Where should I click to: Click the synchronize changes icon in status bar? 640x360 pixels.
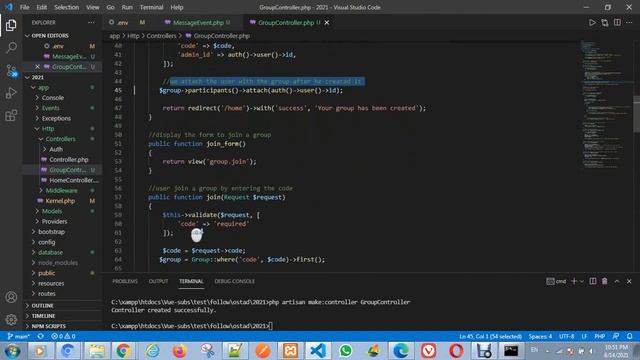coord(40,336)
